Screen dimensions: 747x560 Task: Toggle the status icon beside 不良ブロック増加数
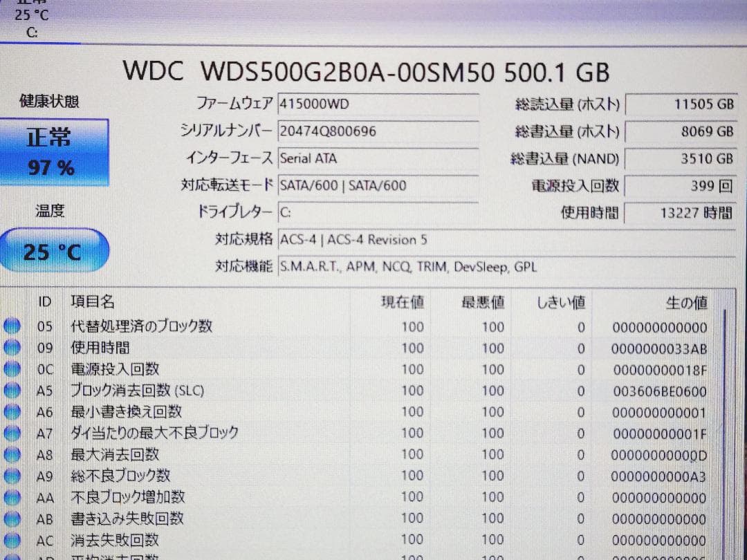12,496
